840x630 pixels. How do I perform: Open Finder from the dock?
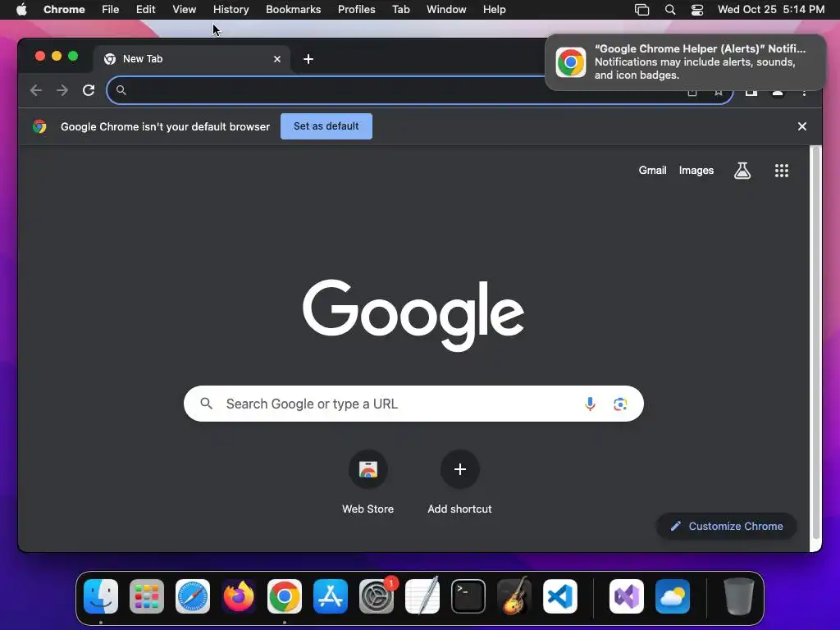click(101, 596)
